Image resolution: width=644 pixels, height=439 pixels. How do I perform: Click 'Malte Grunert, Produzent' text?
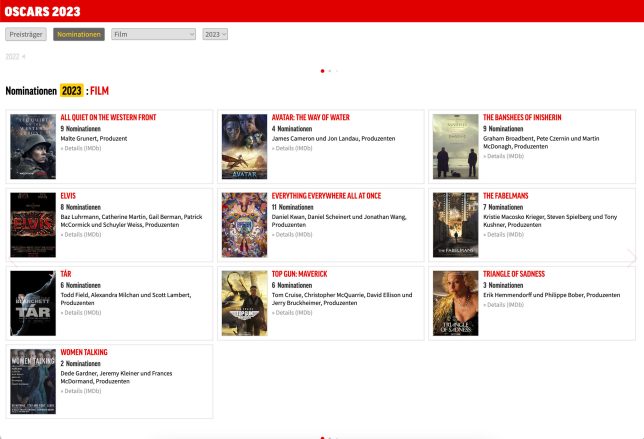(94, 138)
